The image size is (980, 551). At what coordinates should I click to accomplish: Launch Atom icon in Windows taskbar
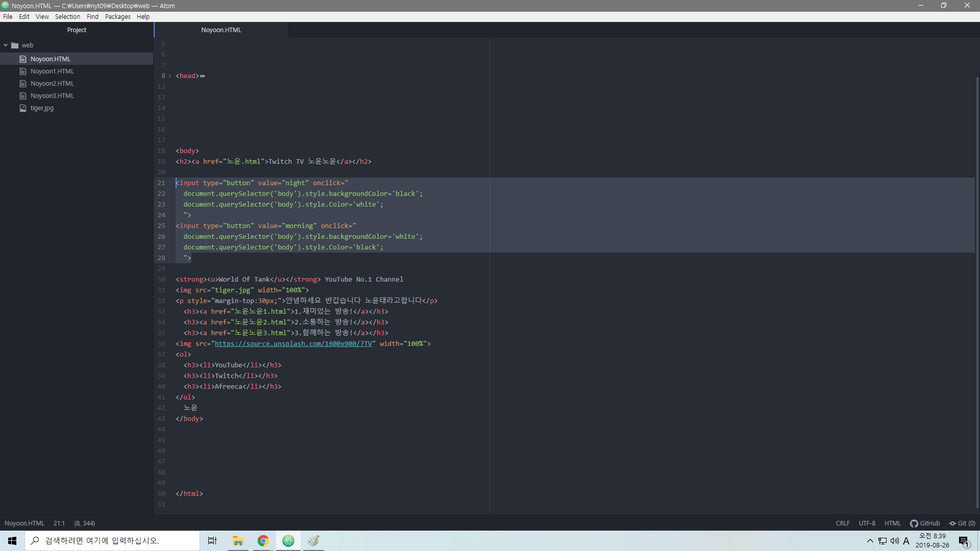pos(288,541)
